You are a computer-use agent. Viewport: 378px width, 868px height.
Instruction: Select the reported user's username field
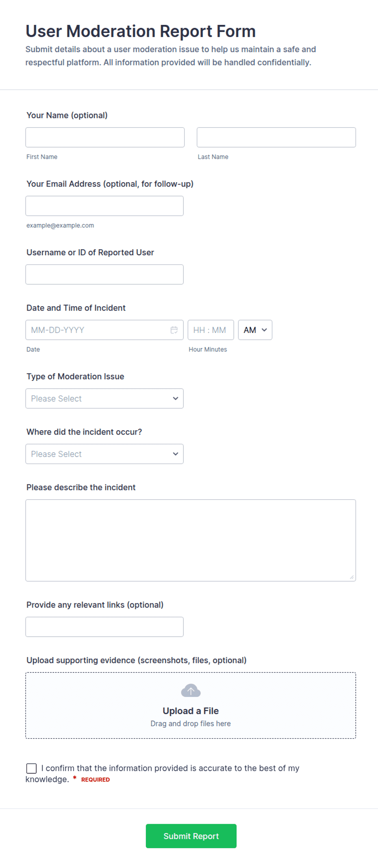click(104, 274)
